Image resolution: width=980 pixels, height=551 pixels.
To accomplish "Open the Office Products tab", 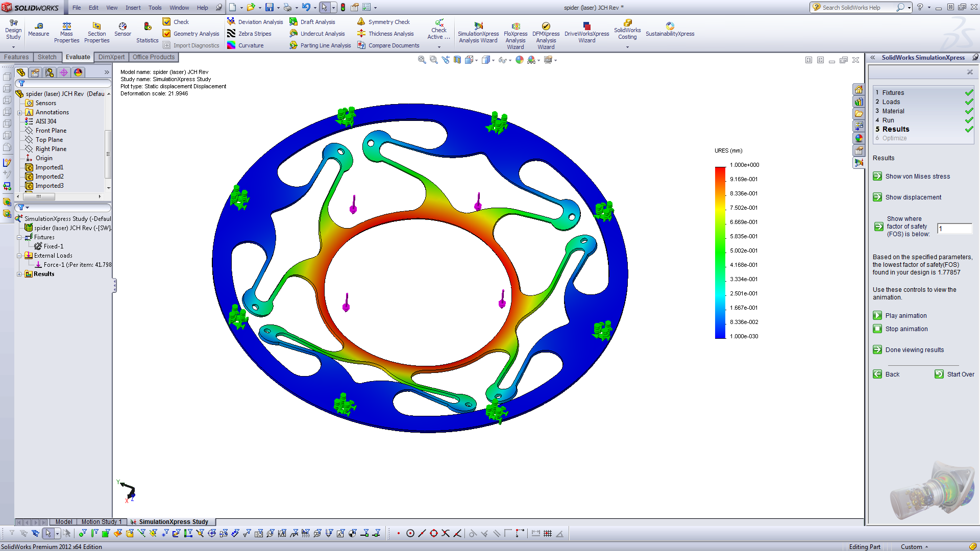I will point(153,57).
